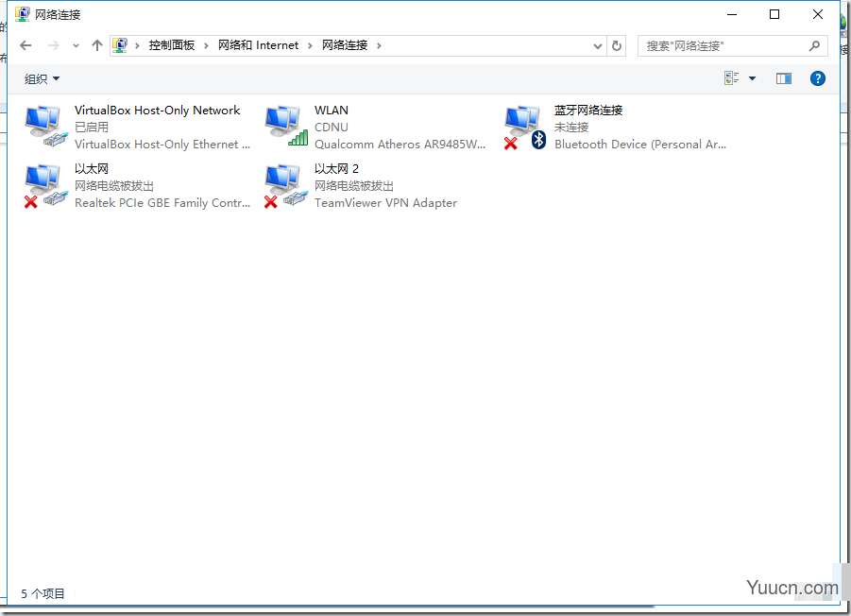Image resolution: width=851 pixels, height=616 pixels.
Task: Go up one level with up arrow
Action: pos(97,45)
